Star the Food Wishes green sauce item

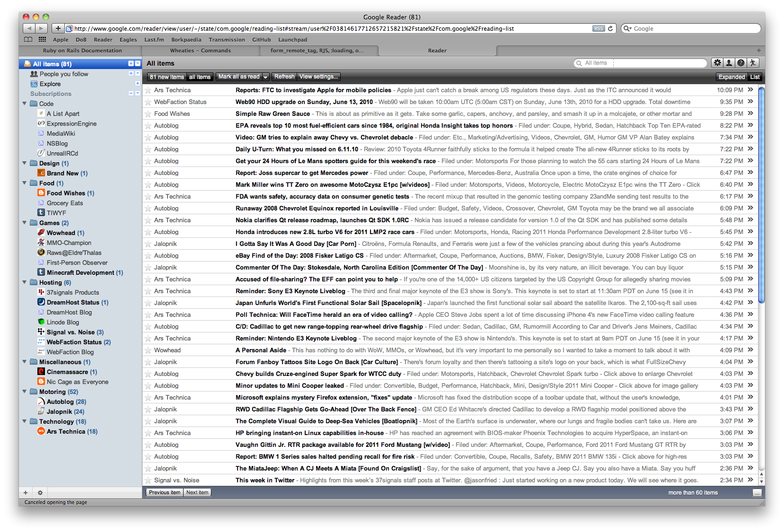point(148,114)
